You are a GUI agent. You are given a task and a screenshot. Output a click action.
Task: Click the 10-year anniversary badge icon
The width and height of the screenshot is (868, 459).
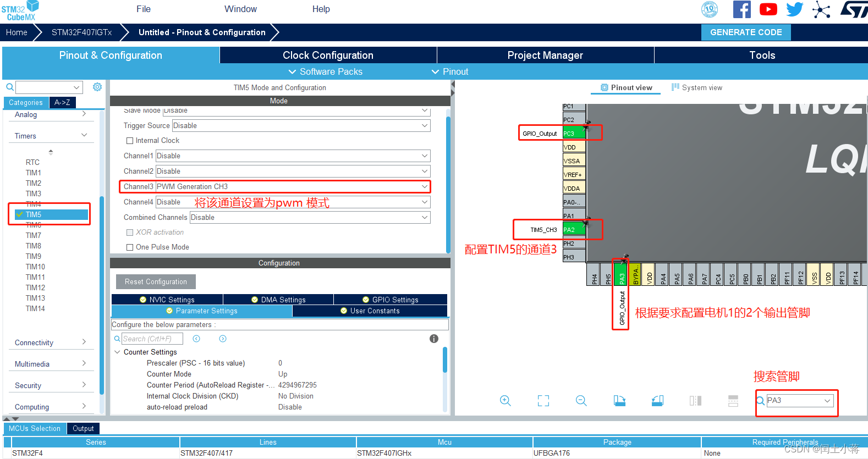click(x=710, y=9)
